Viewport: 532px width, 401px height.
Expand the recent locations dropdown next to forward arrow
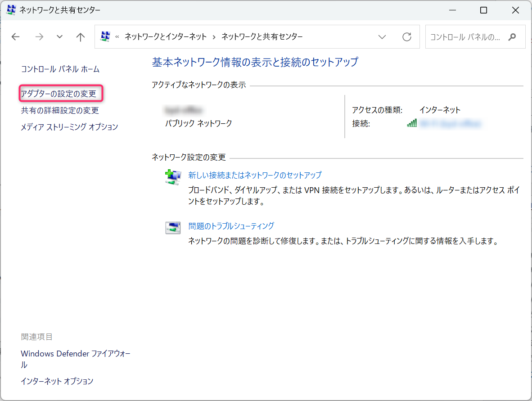tap(59, 36)
